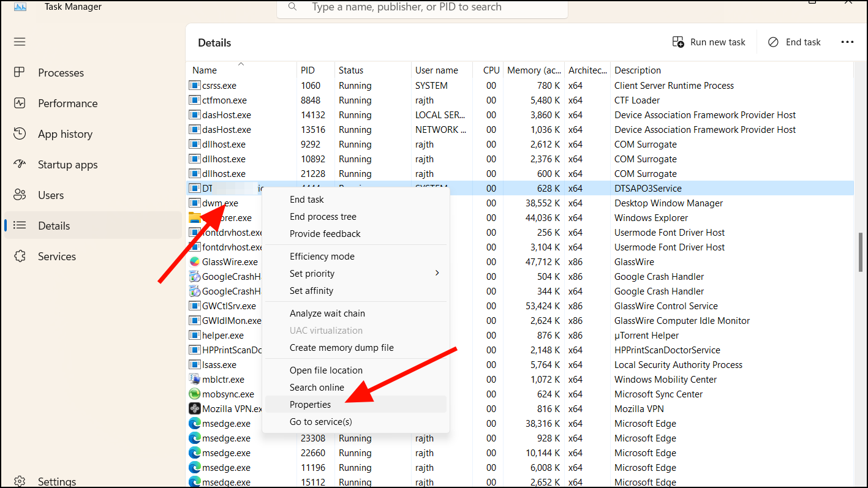
Task: Open the Users panel
Action: pyautogui.click(x=50, y=195)
